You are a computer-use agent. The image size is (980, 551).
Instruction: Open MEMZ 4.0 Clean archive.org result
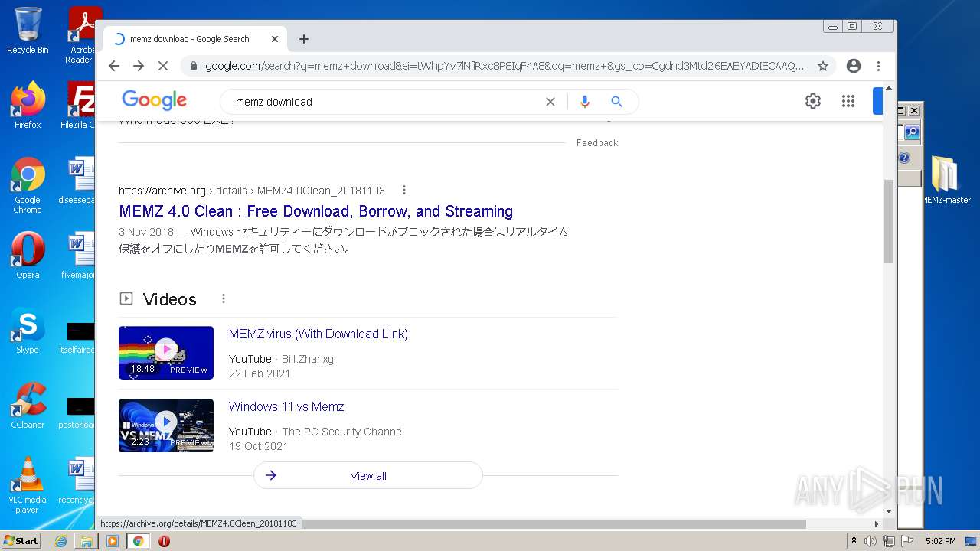point(315,211)
